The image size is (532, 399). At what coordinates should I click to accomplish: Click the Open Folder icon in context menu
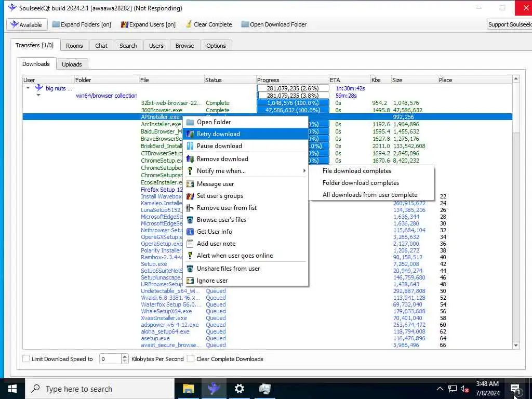(190, 122)
